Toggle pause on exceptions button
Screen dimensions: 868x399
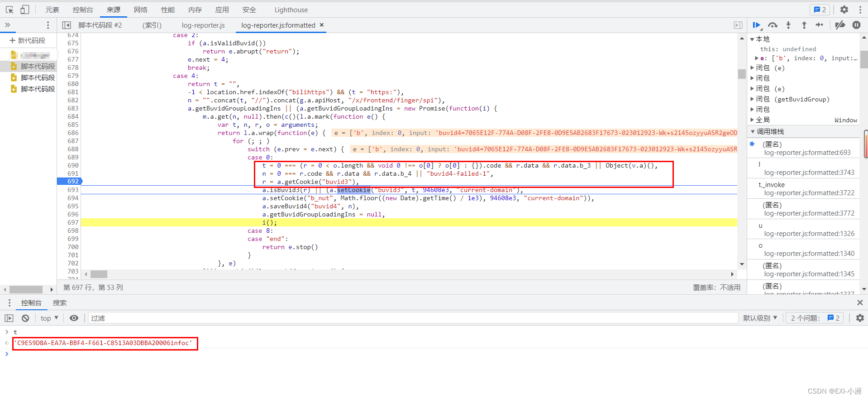856,25
